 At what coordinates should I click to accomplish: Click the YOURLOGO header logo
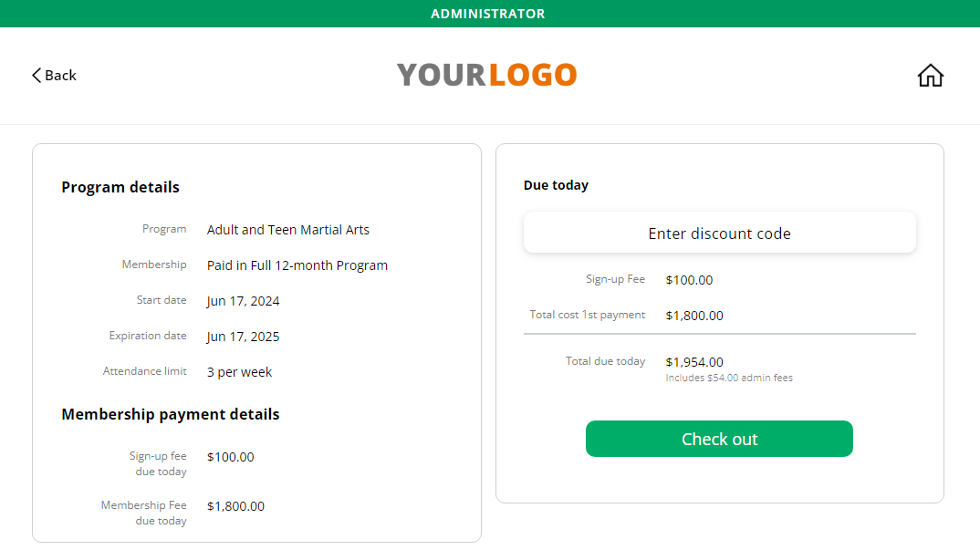pos(486,75)
